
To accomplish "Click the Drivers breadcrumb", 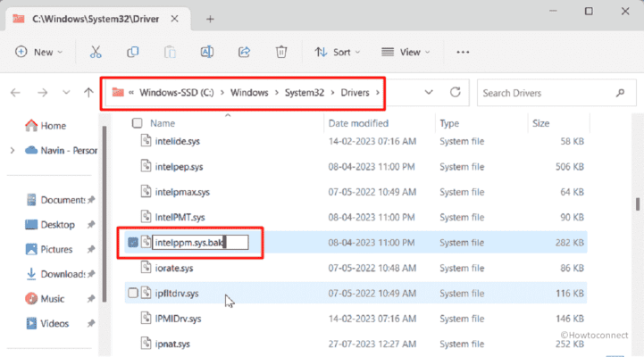I will [x=355, y=93].
